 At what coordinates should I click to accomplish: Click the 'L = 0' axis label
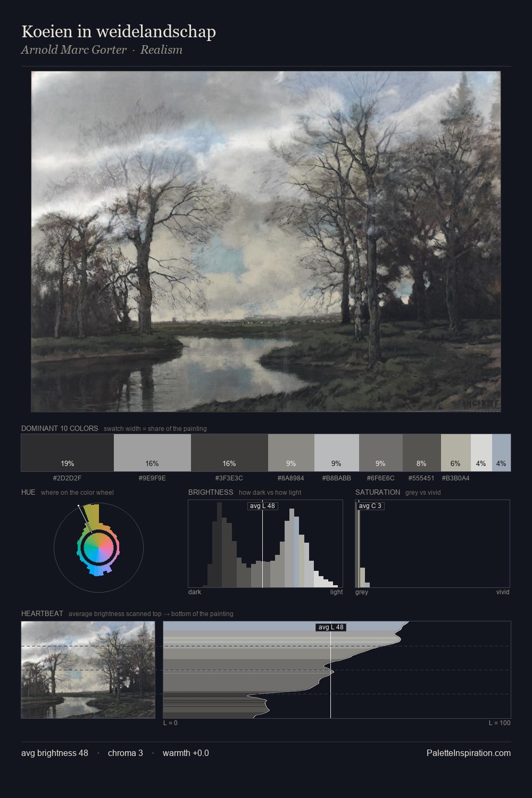coord(170,723)
